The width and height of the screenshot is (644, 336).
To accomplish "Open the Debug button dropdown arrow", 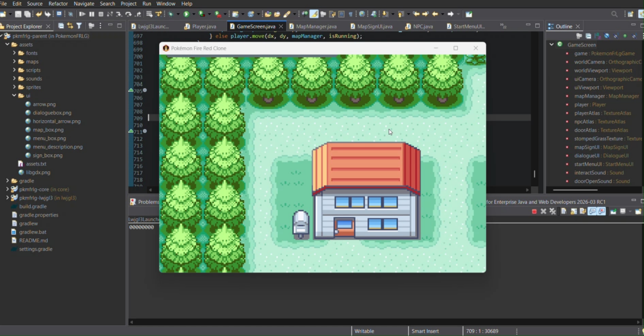I will coord(178,14).
